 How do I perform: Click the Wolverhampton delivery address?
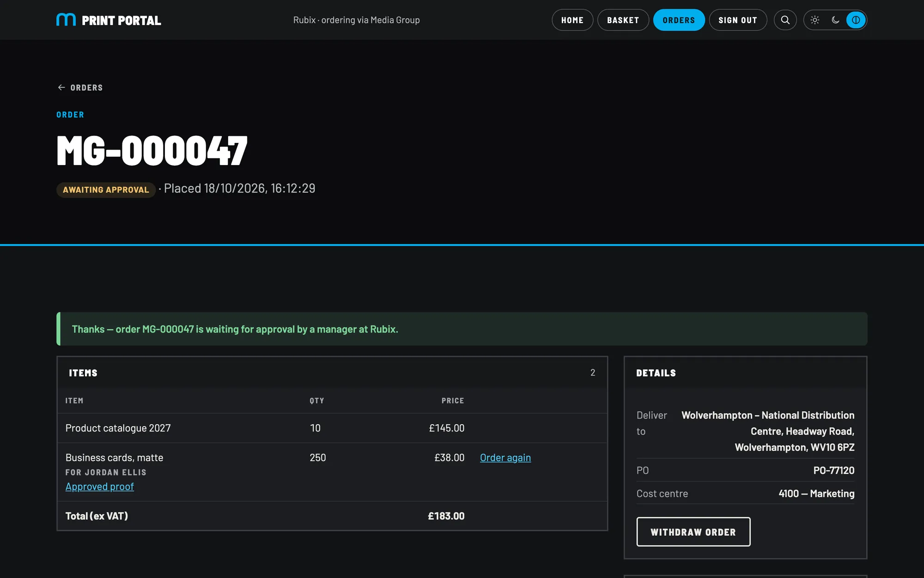pyautogui.click(x=767, y=431)
